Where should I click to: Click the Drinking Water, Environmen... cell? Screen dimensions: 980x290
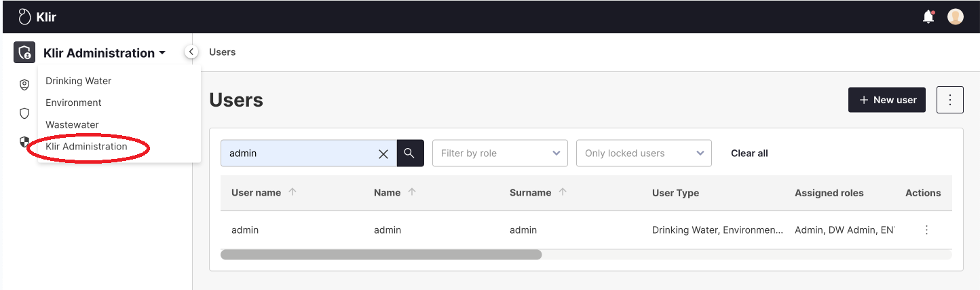coord(718,230)
